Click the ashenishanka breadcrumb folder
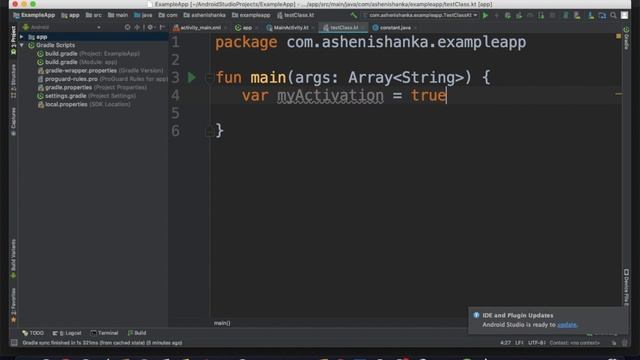The height and width of the screenshot is (360, 640). (204, 16)
